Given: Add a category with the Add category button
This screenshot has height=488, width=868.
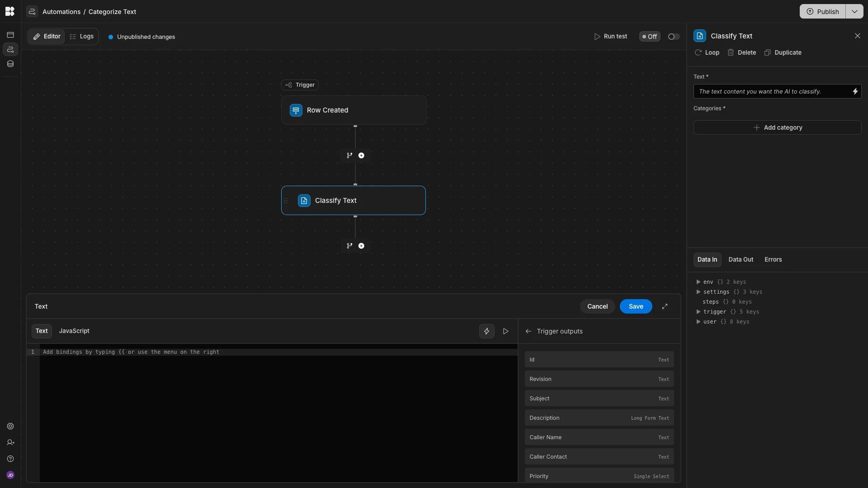Looking at the screenshot, I should (778, 127).
